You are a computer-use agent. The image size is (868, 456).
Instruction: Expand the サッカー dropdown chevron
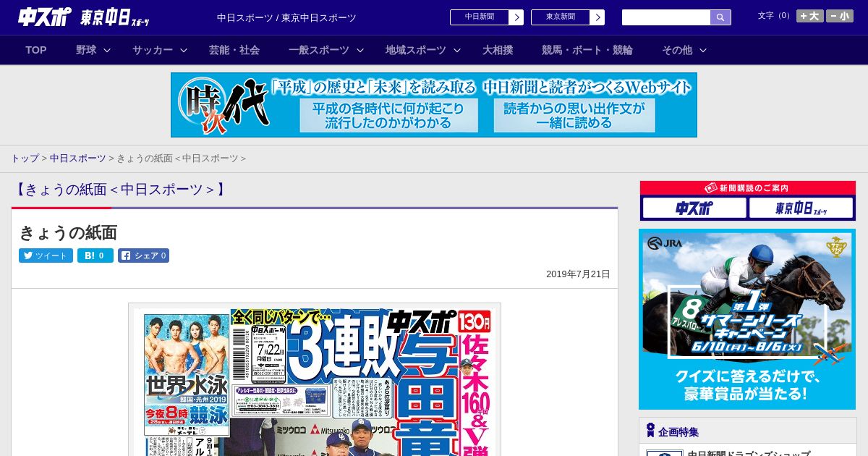click(x=184, y=51)
